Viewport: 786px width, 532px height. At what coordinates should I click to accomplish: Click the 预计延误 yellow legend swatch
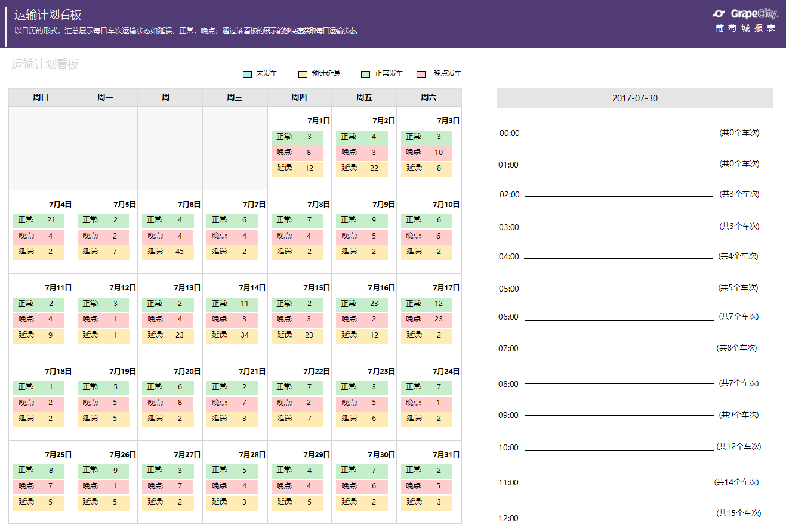coord(303,74)
